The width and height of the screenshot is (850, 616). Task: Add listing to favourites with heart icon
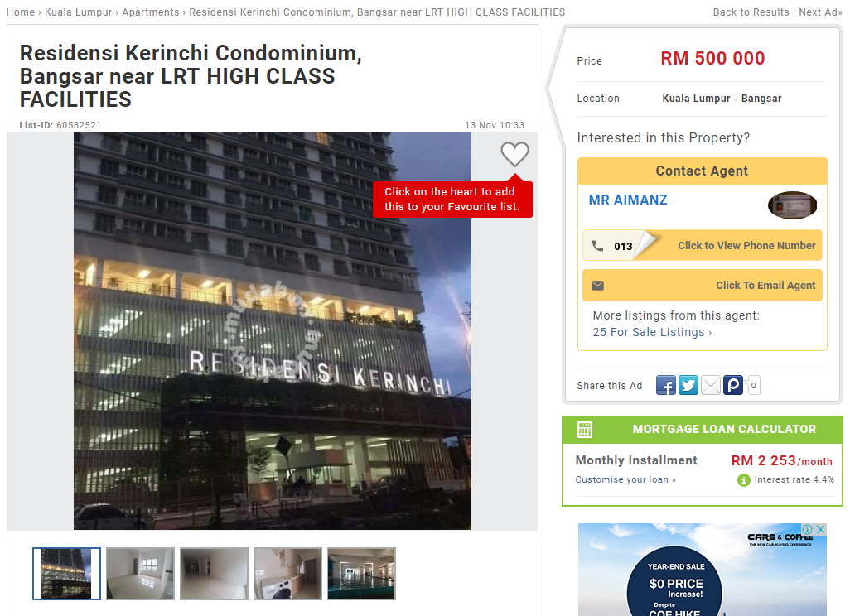[514, 154]
